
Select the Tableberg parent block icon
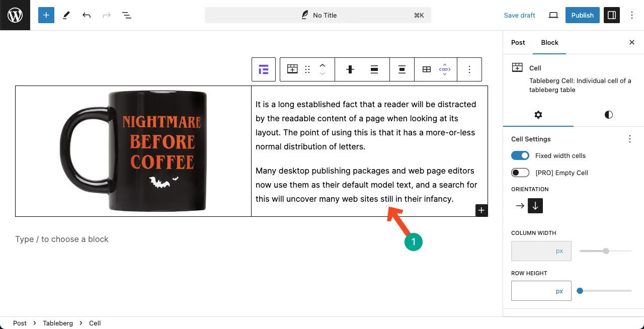click(x=264, y=69)
